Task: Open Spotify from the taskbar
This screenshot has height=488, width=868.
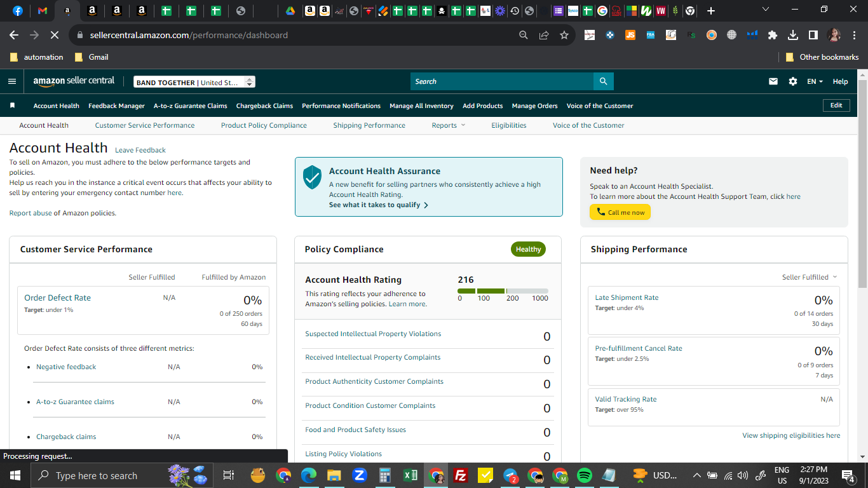Action: 585,475
